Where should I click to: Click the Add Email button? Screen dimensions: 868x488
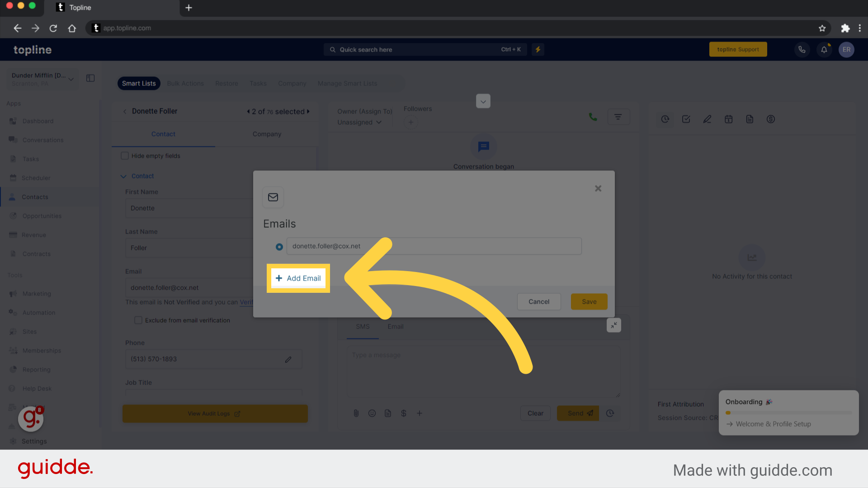(x=298, y=278)
